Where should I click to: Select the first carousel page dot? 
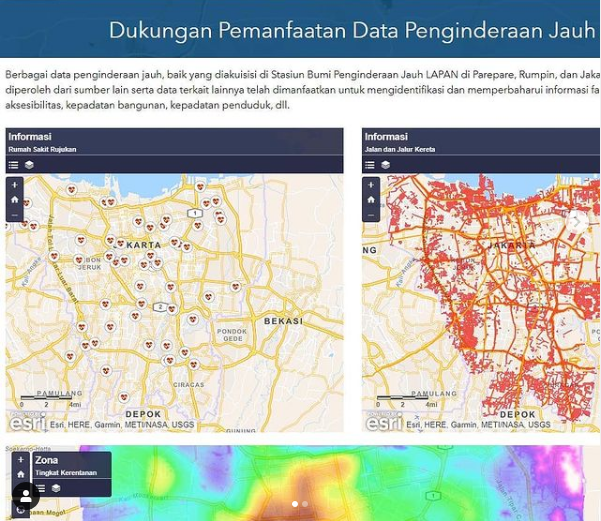(x=295, y=504)
